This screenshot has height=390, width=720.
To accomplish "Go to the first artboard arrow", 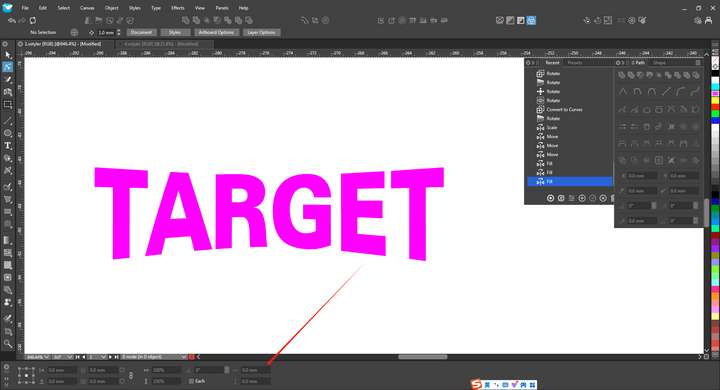I will click(77, 357).
